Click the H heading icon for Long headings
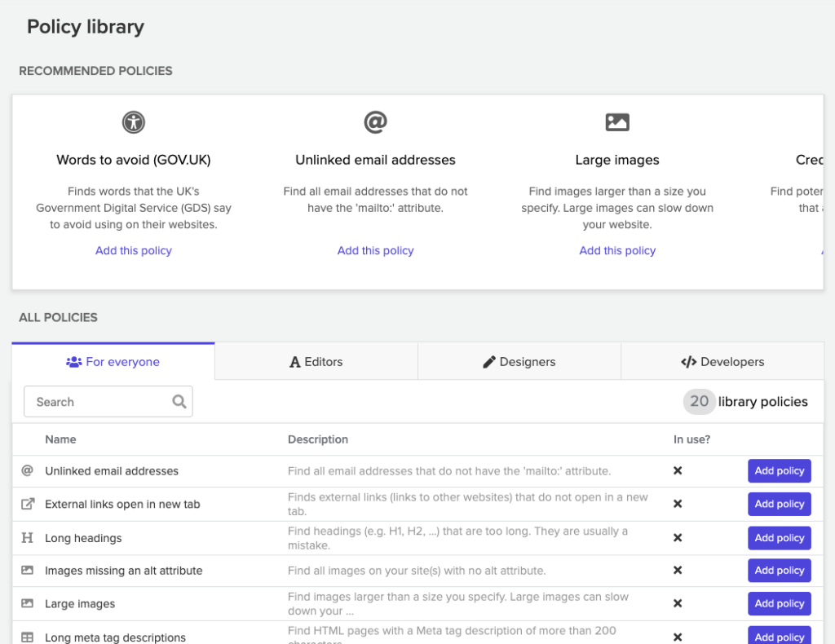The image size is (835, 644). pos(27,537)
